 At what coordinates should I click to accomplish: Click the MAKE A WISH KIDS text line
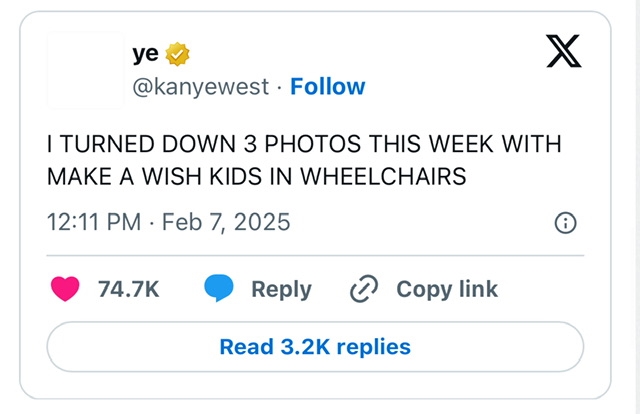click(257, 176)
